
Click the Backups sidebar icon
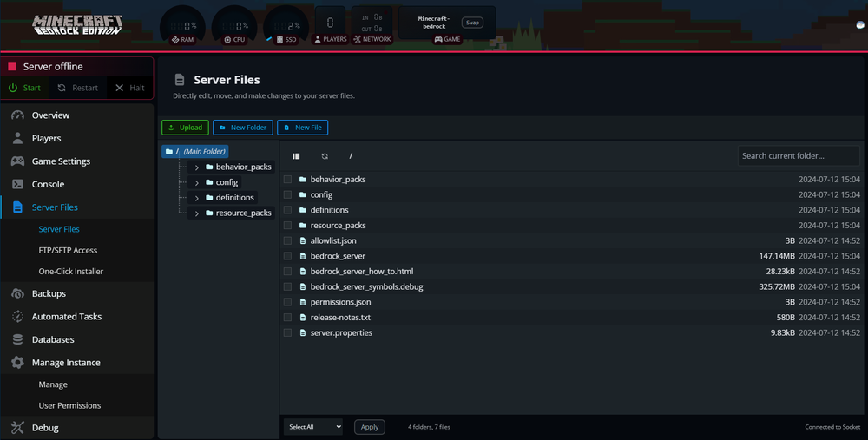17,293
